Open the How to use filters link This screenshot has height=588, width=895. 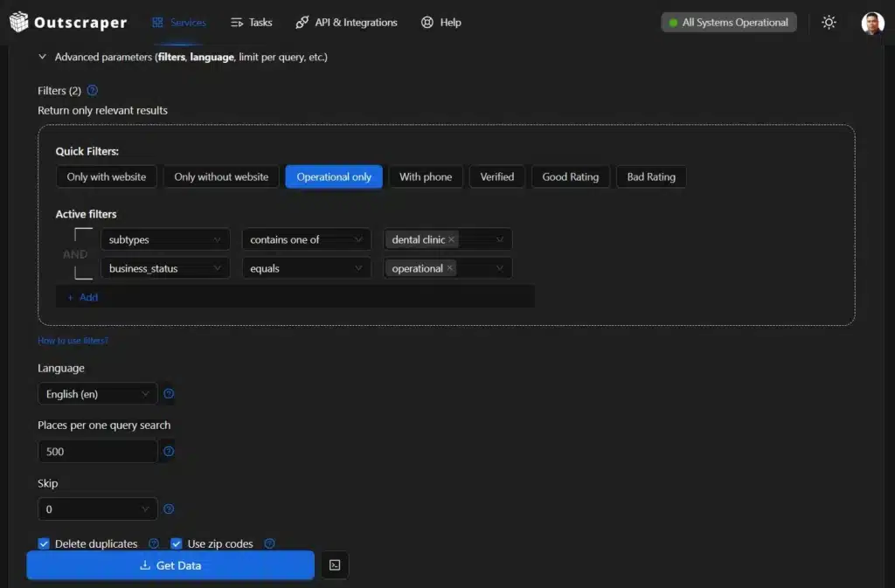pyautogui.click(x=72, y=340)
